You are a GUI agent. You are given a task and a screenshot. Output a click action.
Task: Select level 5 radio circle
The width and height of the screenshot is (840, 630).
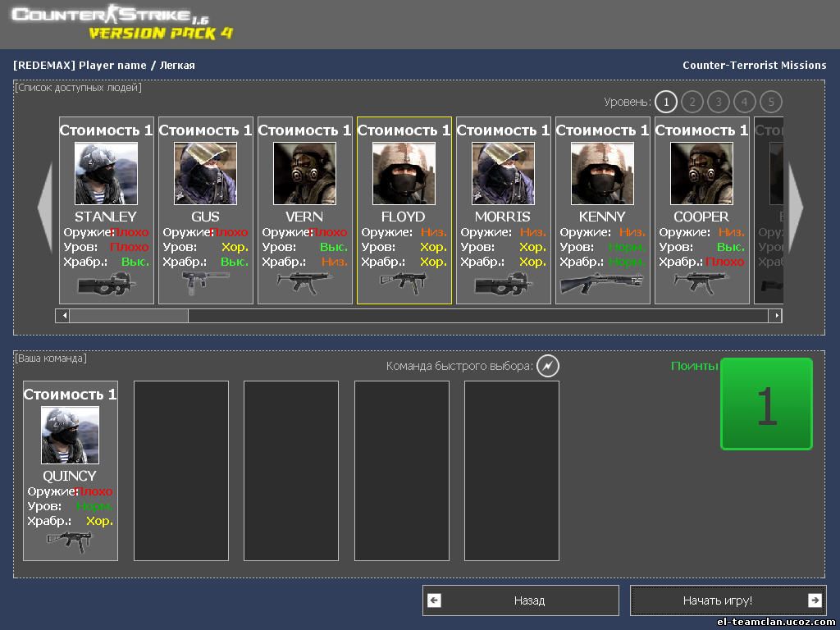(x=770, y=102)
